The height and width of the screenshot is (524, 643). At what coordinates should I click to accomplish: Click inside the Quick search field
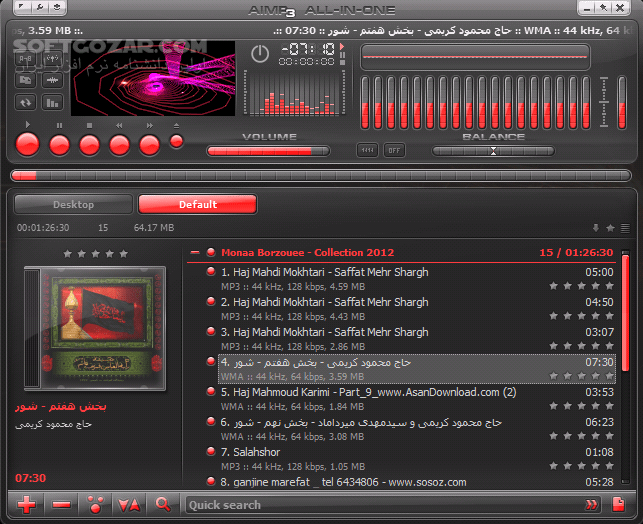coord(380,505)
